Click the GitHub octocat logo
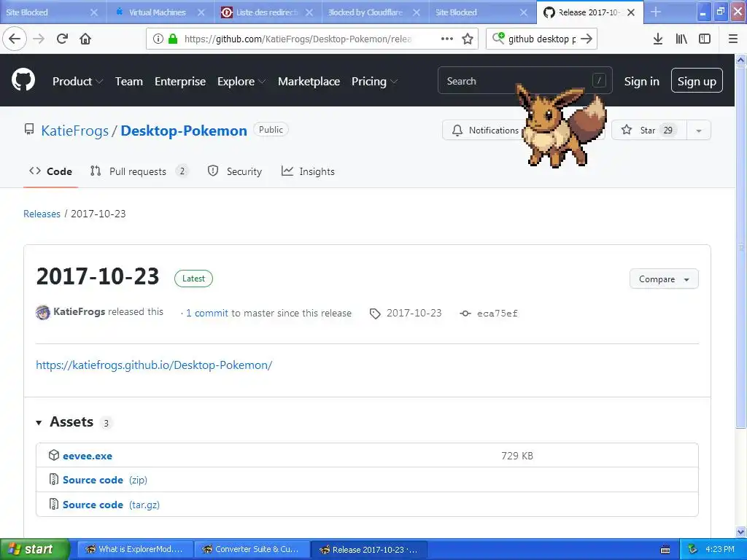 [x=23, y=80]
